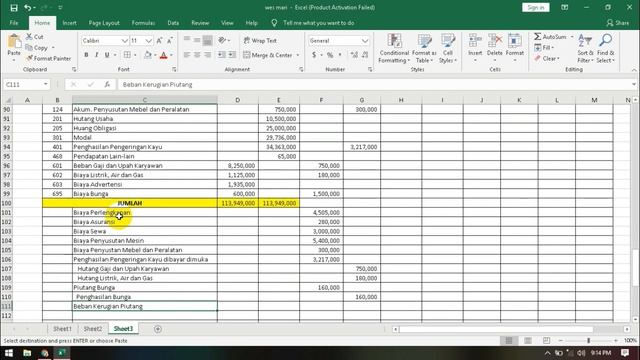Click the Save icon in title bar
Screen dimensions: 640x360
[14, 8]
